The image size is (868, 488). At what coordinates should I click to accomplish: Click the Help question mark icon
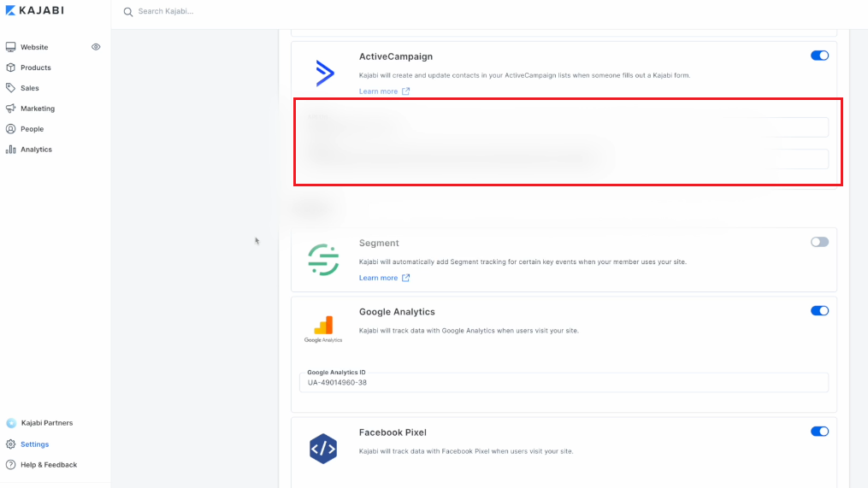click(10, 465)
